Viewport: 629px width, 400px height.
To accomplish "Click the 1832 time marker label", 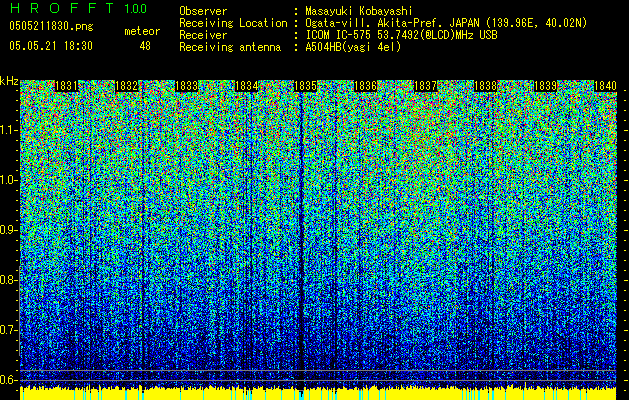I will click(126, 86).
